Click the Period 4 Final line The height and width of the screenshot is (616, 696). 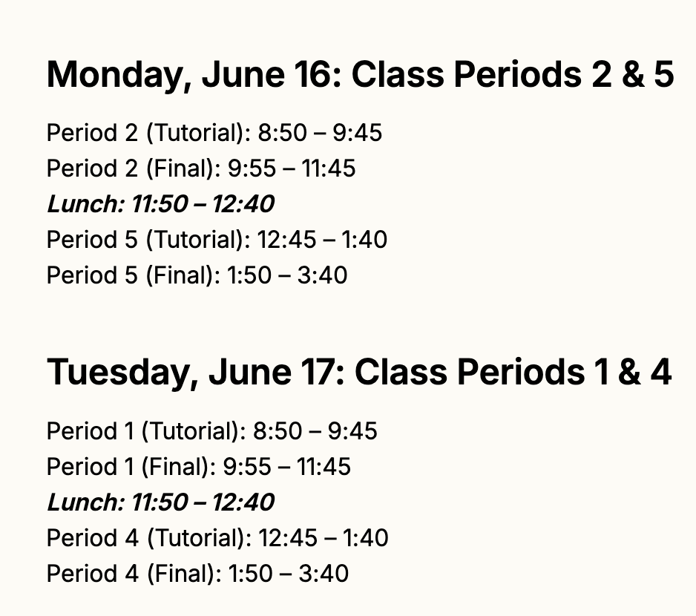point(197,574)
